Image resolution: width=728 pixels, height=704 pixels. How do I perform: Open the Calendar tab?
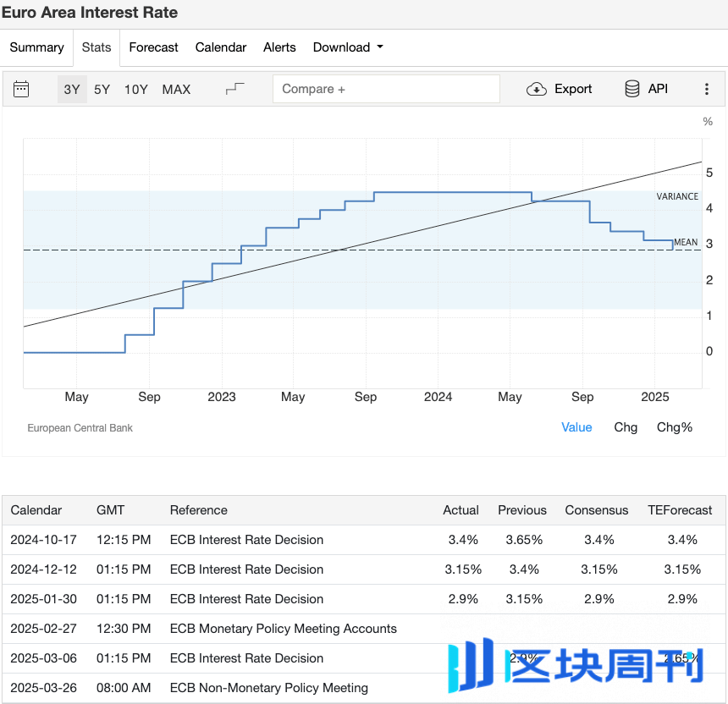pos(221,47)
